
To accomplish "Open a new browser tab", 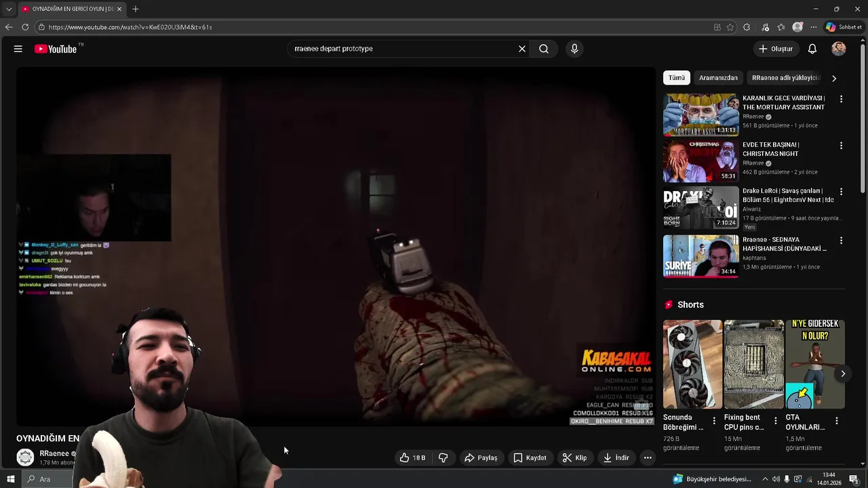I will tap(136, 9).
